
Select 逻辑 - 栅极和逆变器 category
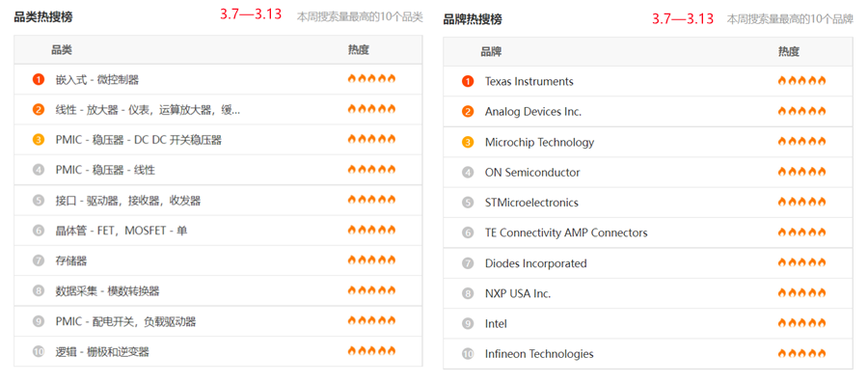102,351
